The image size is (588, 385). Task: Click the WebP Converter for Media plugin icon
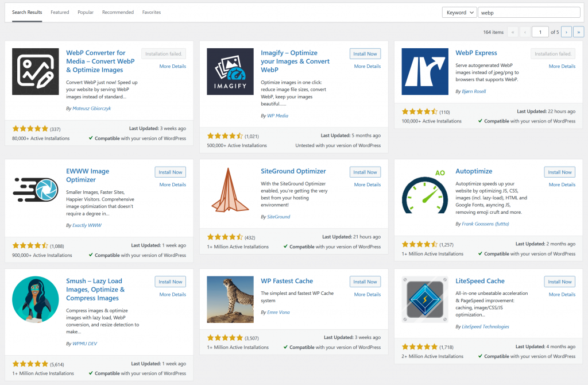35,71
